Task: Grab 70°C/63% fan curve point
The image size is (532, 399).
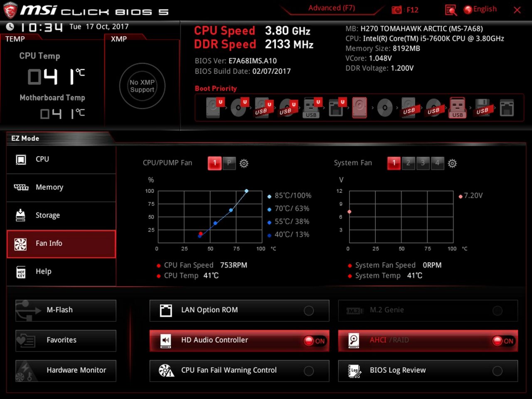Action: pos(231,210)
